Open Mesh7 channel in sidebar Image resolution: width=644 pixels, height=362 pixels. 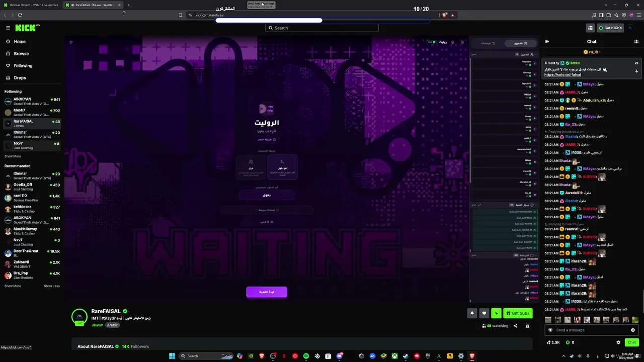[x=32, y=112]
